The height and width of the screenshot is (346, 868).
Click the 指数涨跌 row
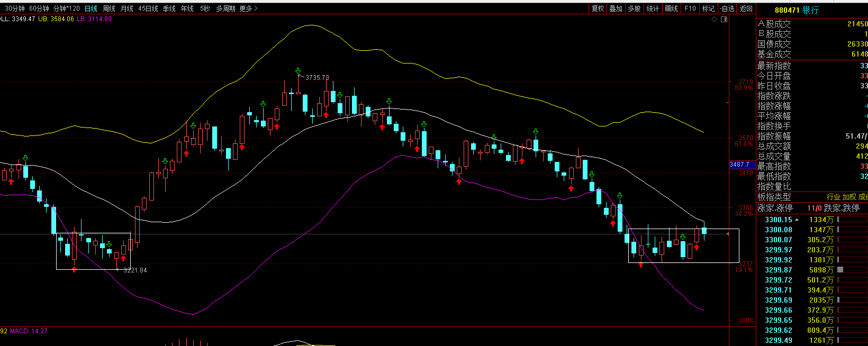[812, 96]
